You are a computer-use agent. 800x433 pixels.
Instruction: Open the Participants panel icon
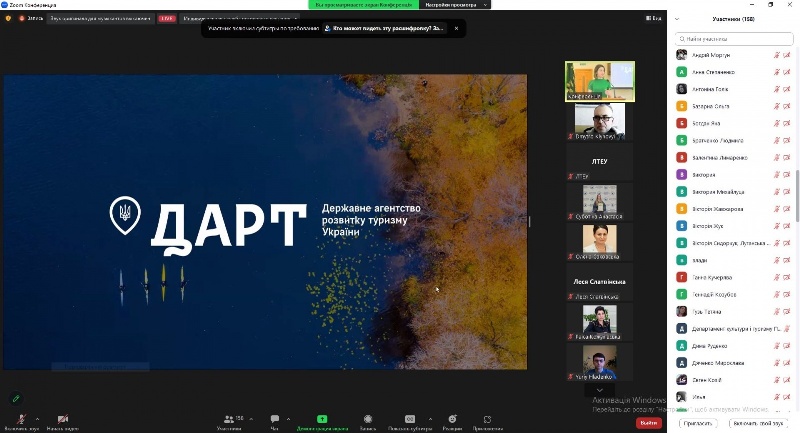click(x=228, y=418)
